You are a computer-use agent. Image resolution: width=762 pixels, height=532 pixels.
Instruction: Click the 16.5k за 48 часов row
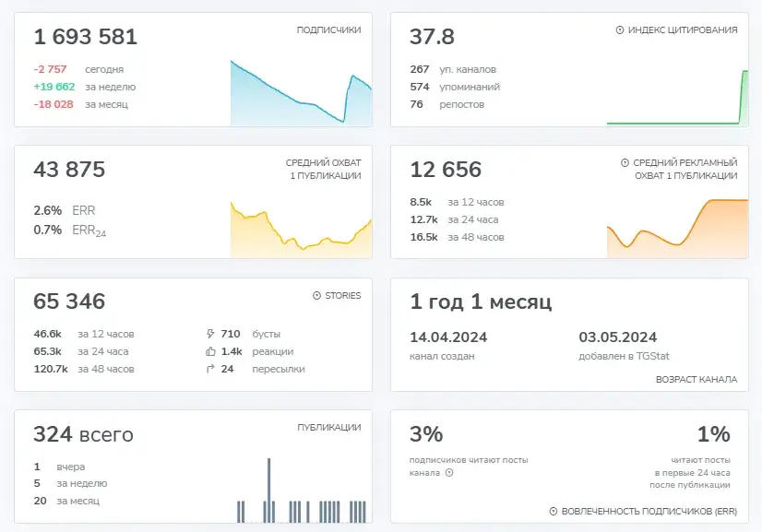coord(457,237)
